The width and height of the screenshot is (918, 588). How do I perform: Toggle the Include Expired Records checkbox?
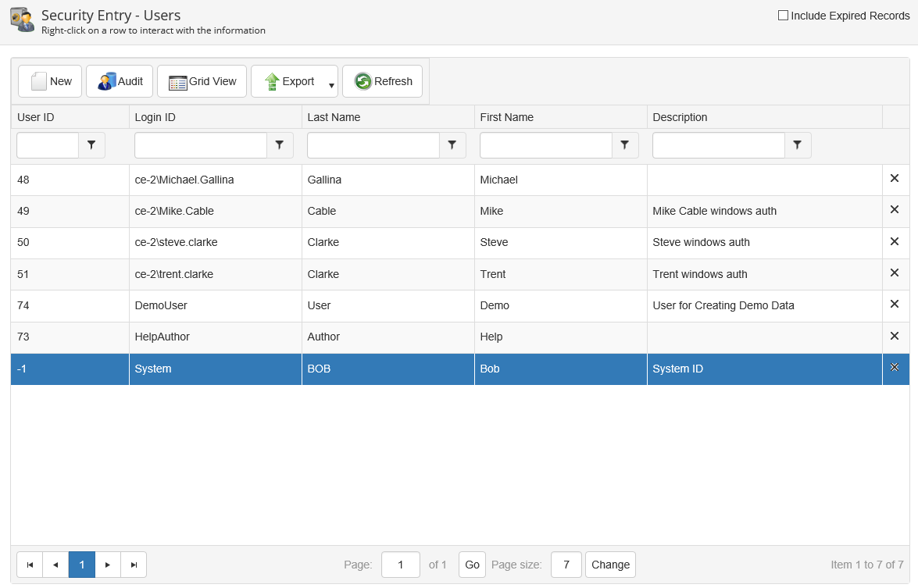pyautogui.click(x=783, y=15)
